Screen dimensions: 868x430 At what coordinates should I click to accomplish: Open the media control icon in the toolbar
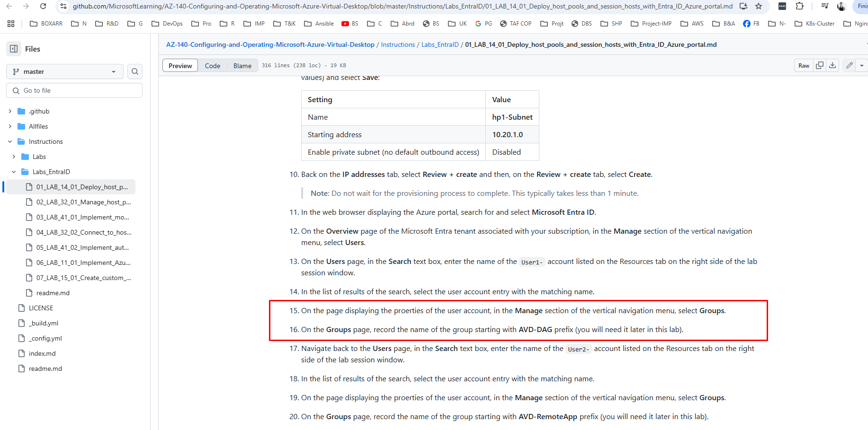pyautogui.click(x=825, y=6)
